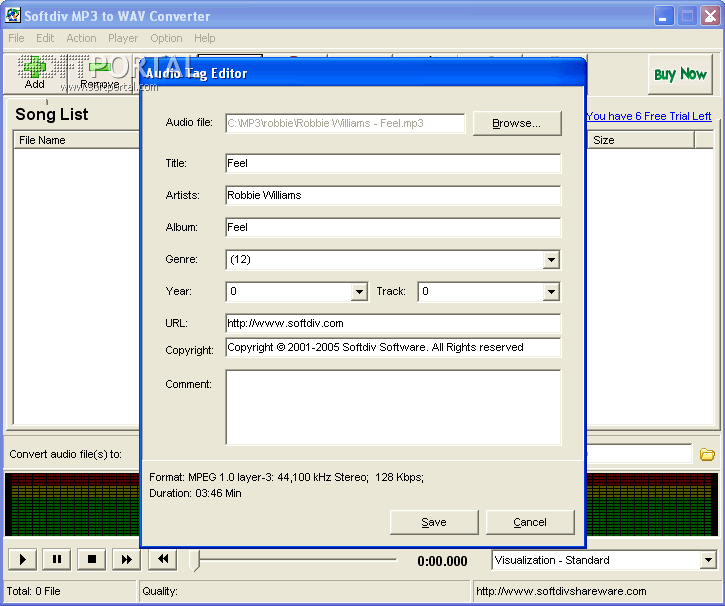Expand the Genre dropdown

tap(551, 259)
